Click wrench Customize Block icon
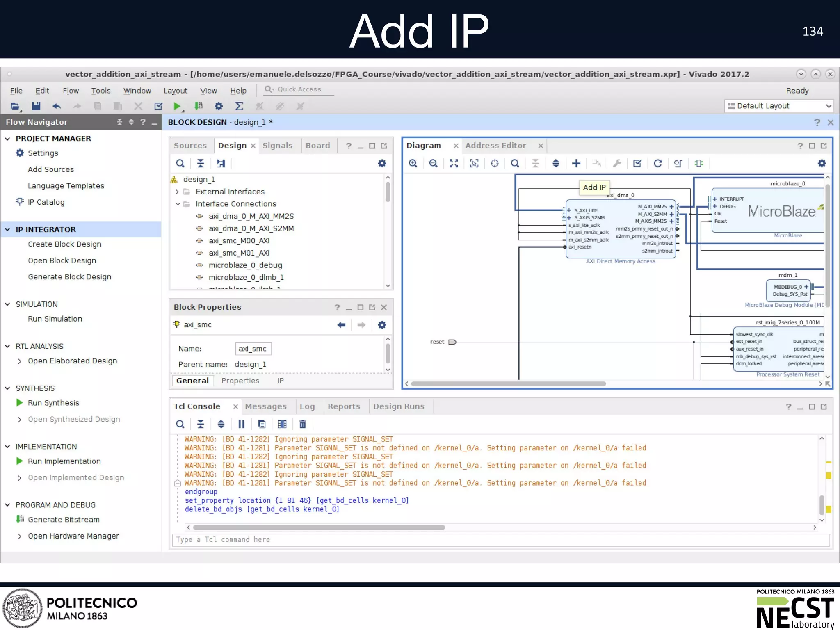The image size is (840, 630). pos(617,163)
